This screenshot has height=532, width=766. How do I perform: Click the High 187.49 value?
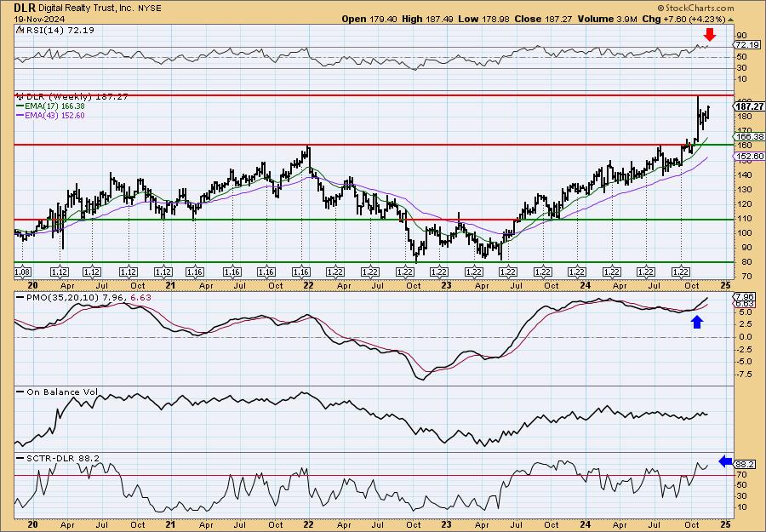(x=427, y=19)
